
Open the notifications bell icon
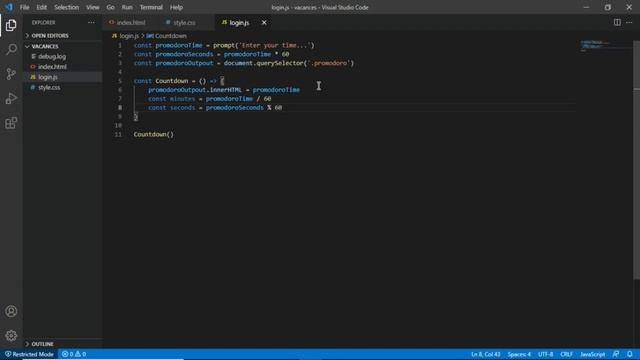[630, 354]
